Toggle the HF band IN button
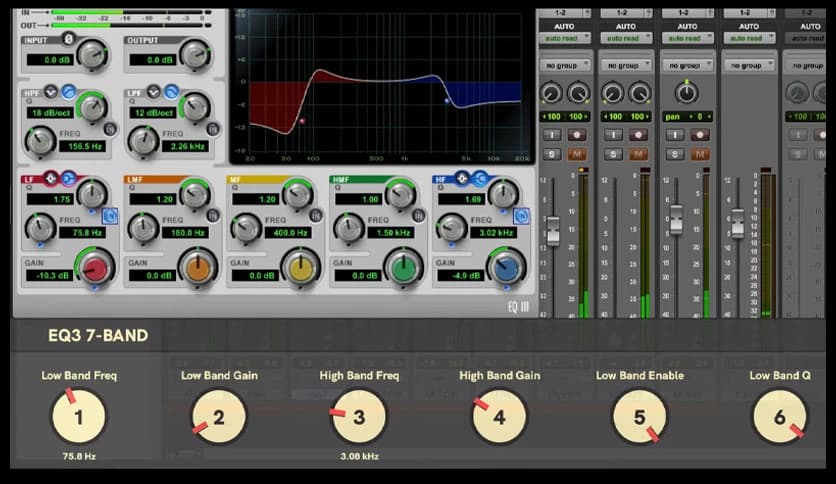The image size is (836, 484). (520, 215)
